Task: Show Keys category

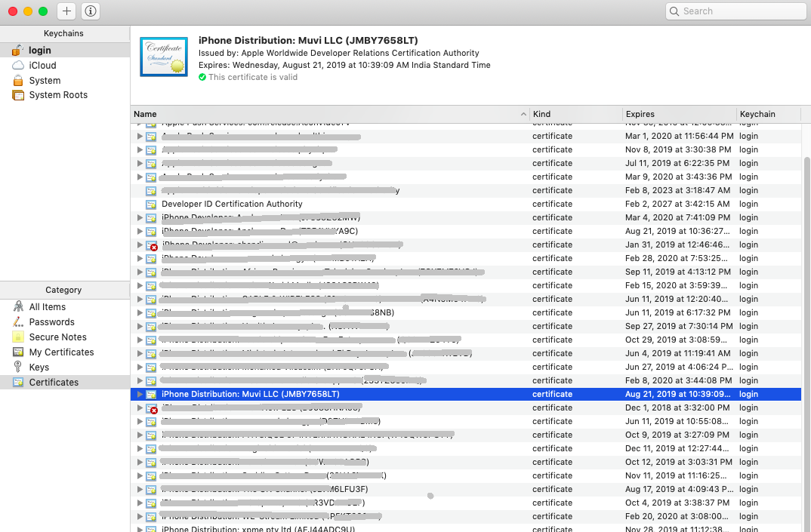Action: click(x=65, y=367)
